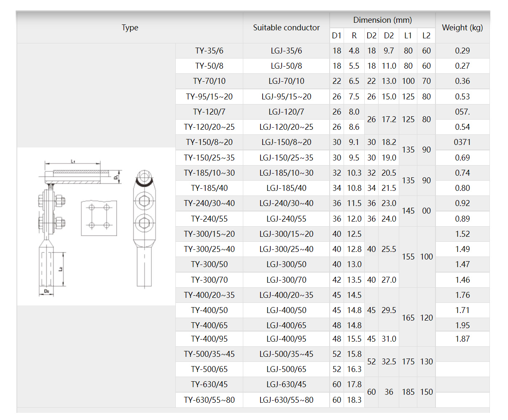Screen dimensions: 508x420
Task: Select weight value 0371 cell
Action: (x=462, y=142)
